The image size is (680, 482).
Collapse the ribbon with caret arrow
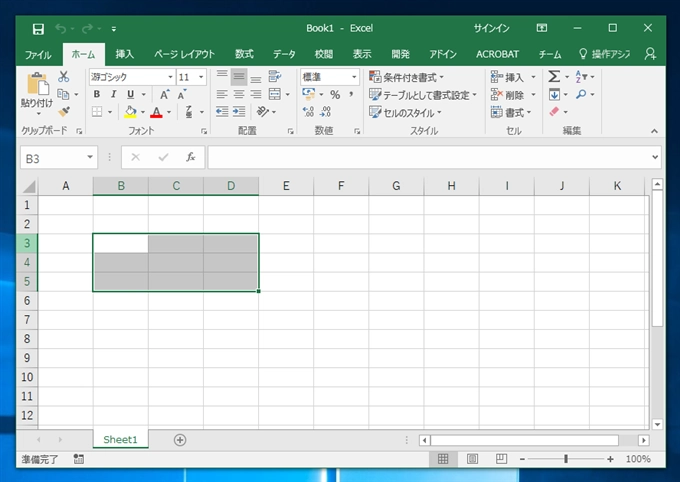pos(654,131)
